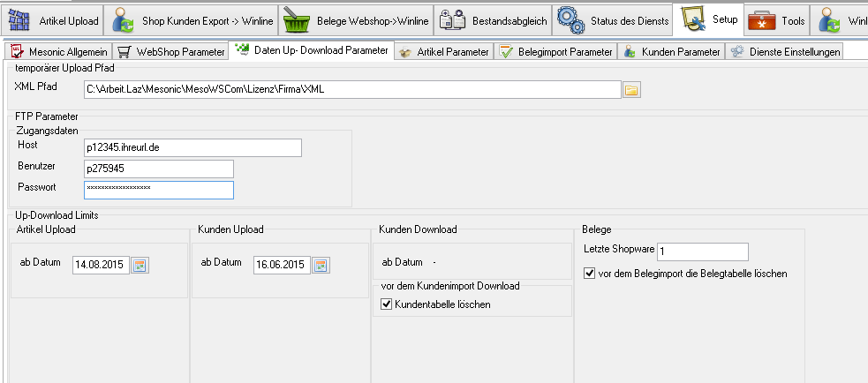Click the Belege Webshop basket icon
The height and width of the screenshot is (383, 868).
(x=295, y=19)
